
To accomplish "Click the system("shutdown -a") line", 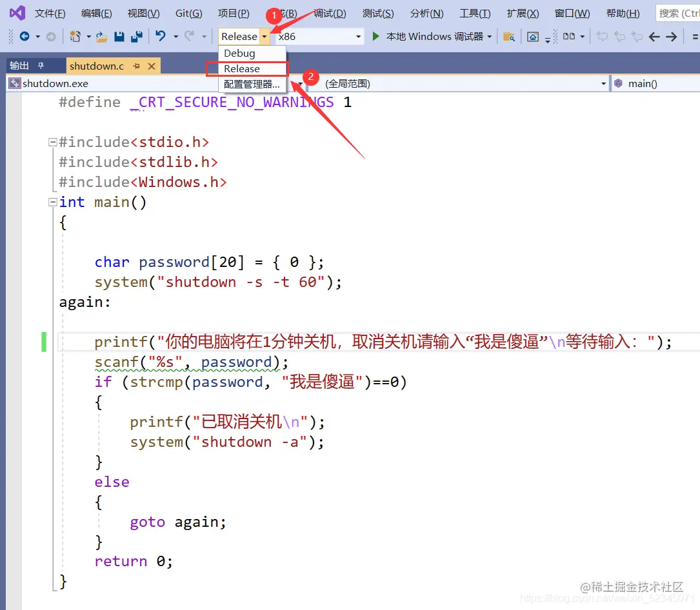I will tap(227, 442).
